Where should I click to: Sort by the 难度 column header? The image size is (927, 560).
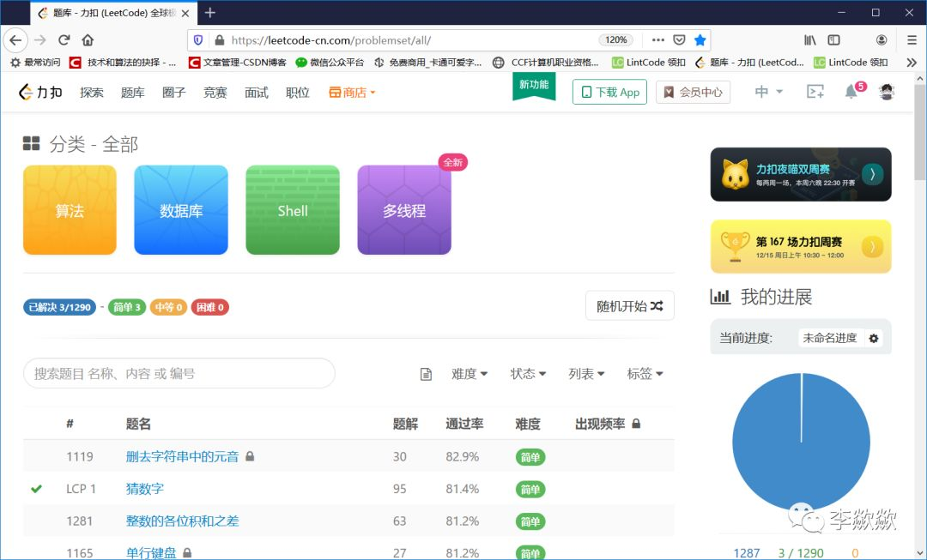[527, 424]
